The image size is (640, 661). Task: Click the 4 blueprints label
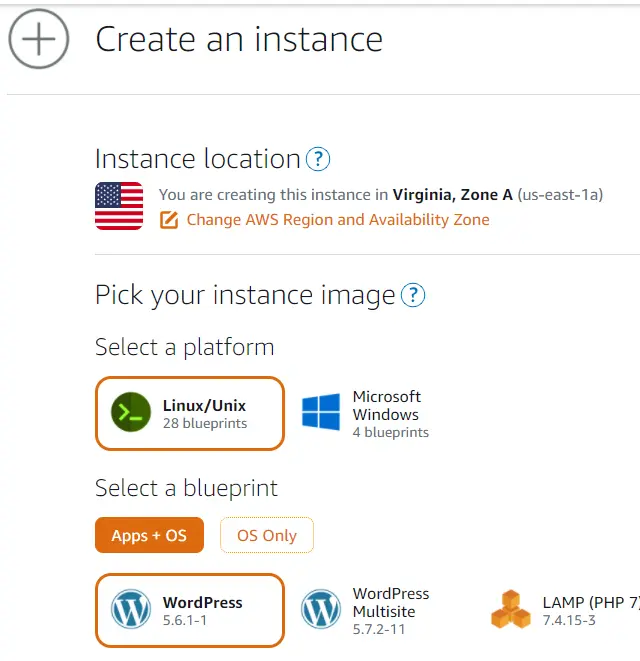pos(391,433)
